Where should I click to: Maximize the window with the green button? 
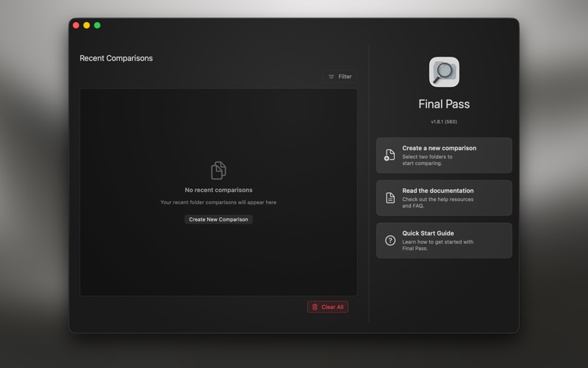pyautogui.click(x=97, y=25)
